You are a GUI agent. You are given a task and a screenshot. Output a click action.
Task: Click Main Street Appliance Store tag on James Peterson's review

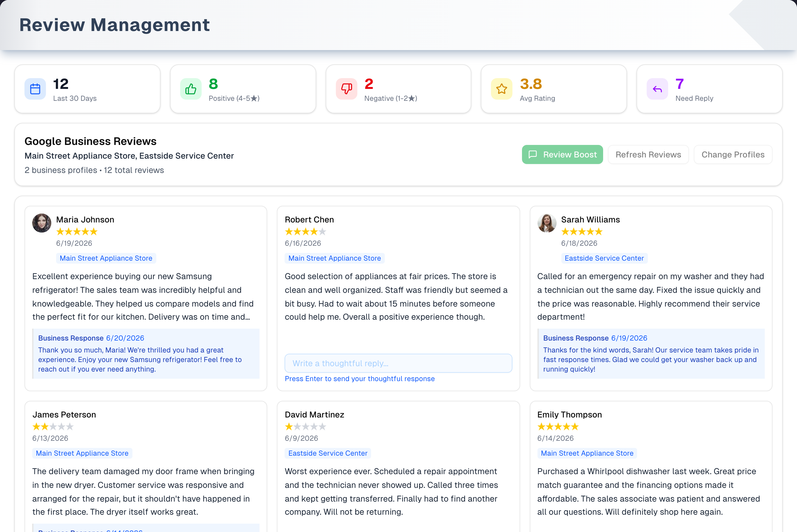pyautogui.click(x=82, y=453)
